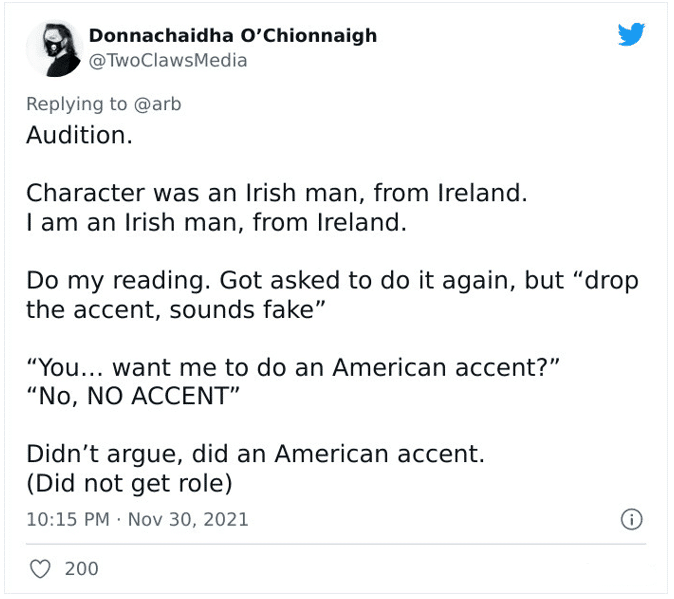The width and height of the screenshot is (674, 599).
Task: Click the 'Didn't argue' sentence
Action: tap(255, 454)
